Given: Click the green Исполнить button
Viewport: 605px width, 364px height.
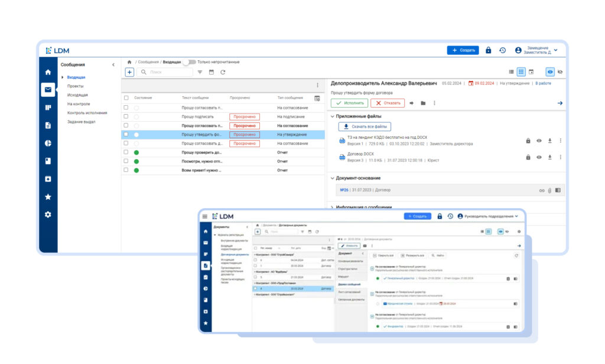Looking at the screenshot, I should (x=349, y=103).
